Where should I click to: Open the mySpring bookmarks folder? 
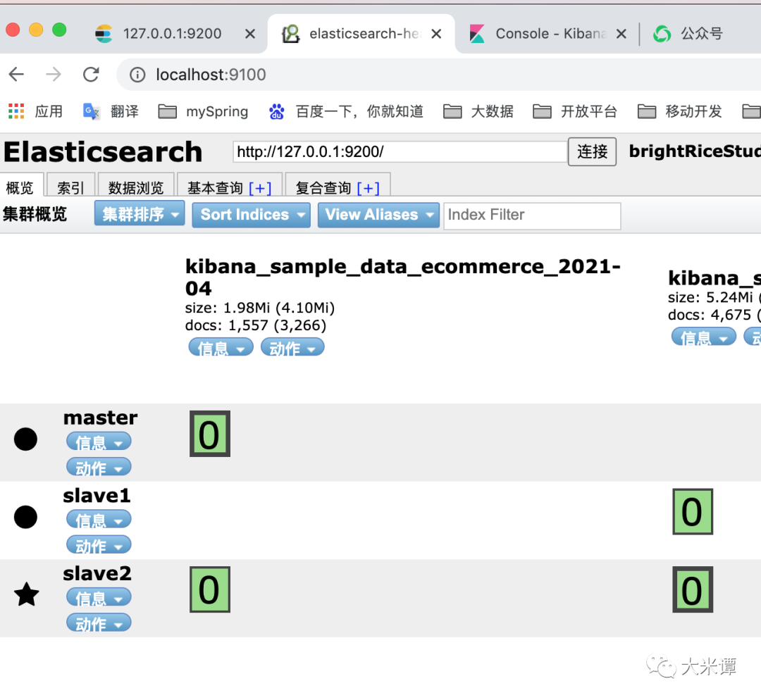coord(204,111)
